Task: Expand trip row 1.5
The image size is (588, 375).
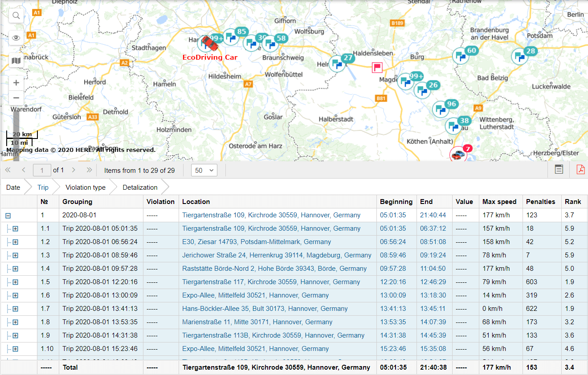Action: tap(15, 282)
